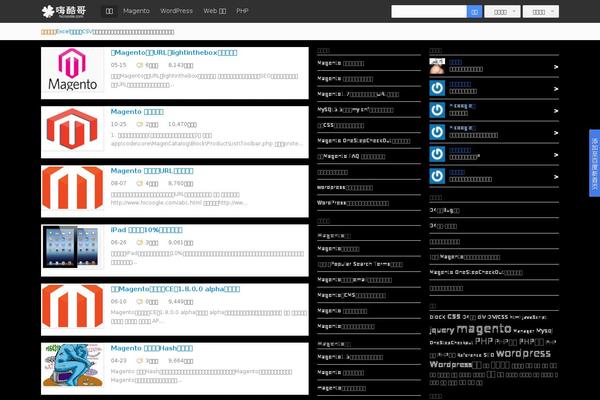Open the Web navigation menu item
Viewport: 600px width, 400px height.
tap(215, 11)
